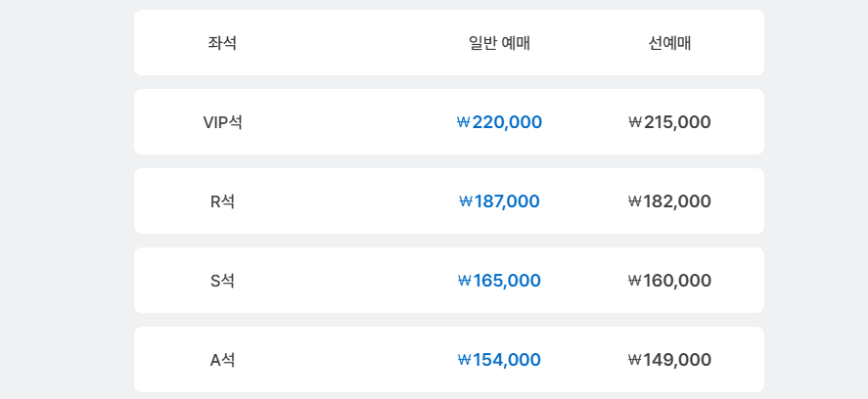The image size is (868, 399).
Task: Select the A석 seat row label
Action: coord(222,360)
